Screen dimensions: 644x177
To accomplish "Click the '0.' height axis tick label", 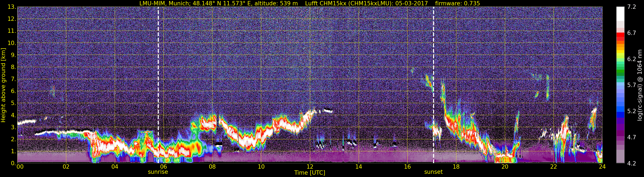I will click(13, 163).
